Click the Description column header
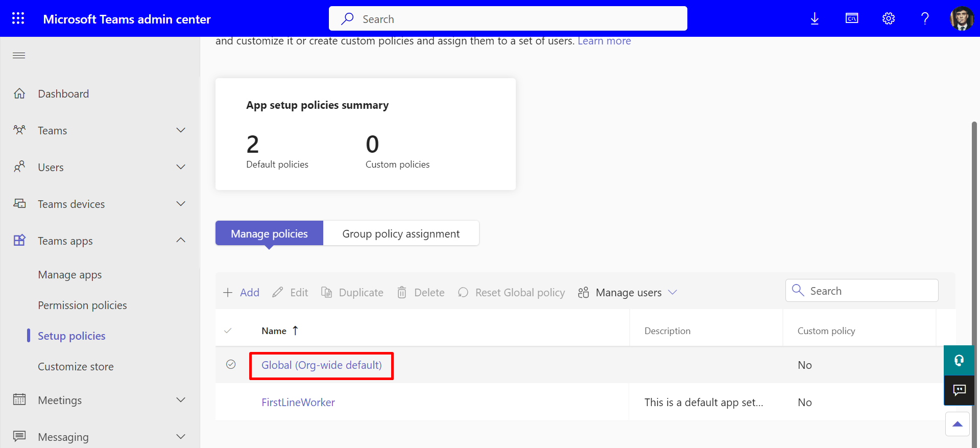Viewport: 980px width, 448px height. 667,331
